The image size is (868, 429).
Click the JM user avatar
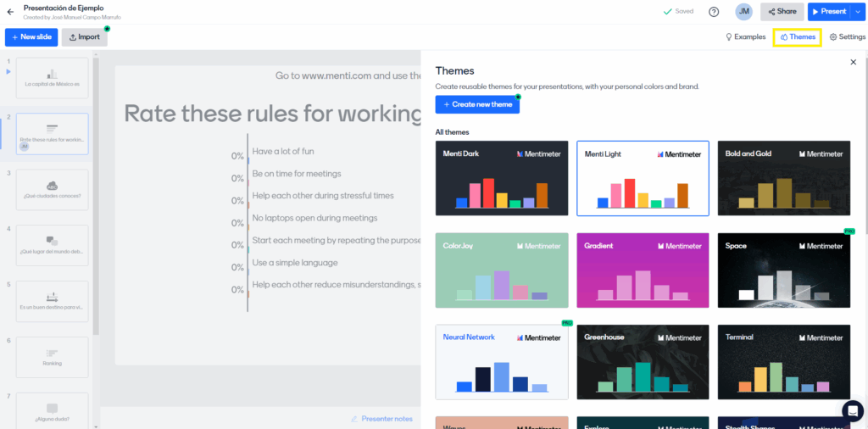[743, 12]
